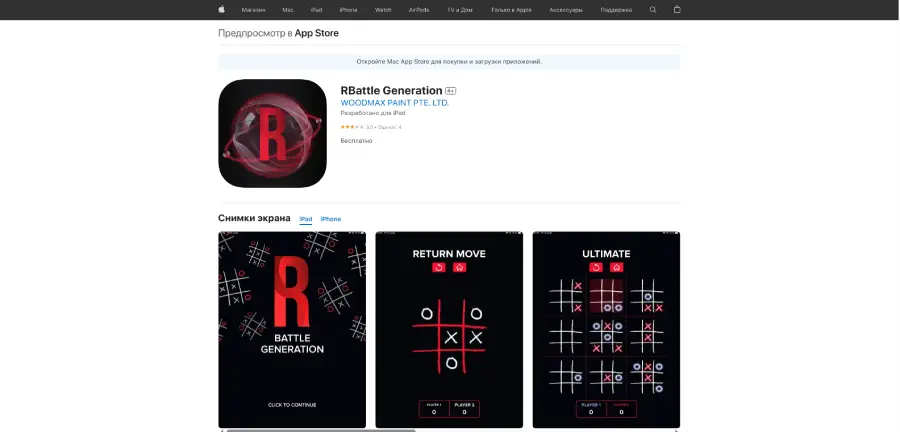
Task: Open the ULTIMATE screenshot
Action: click(607, 330)
